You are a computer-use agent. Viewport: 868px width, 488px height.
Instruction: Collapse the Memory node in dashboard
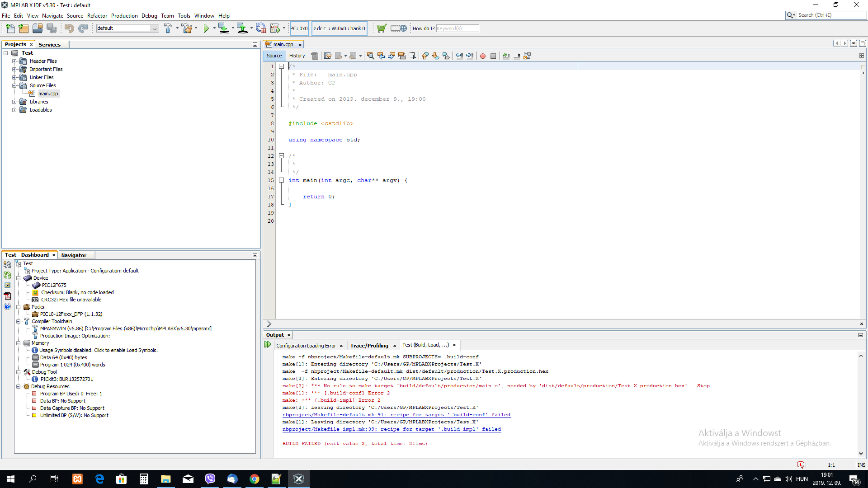pyautogui.click(x=19, y=343)
